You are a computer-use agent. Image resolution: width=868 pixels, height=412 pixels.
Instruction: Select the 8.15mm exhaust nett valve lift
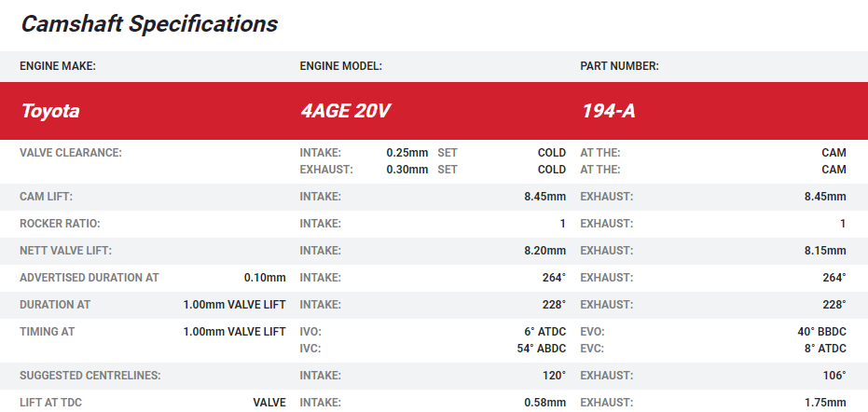[825, 251]
